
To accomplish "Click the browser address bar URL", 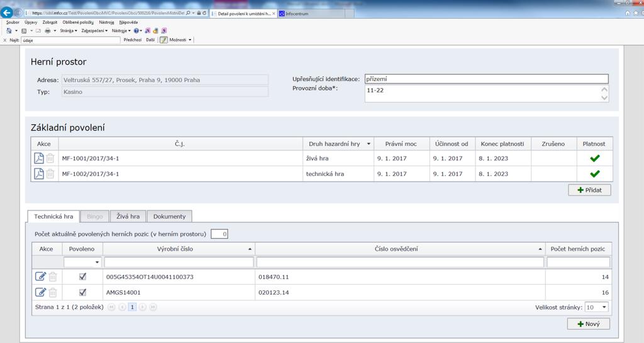I will pos(108,13).
